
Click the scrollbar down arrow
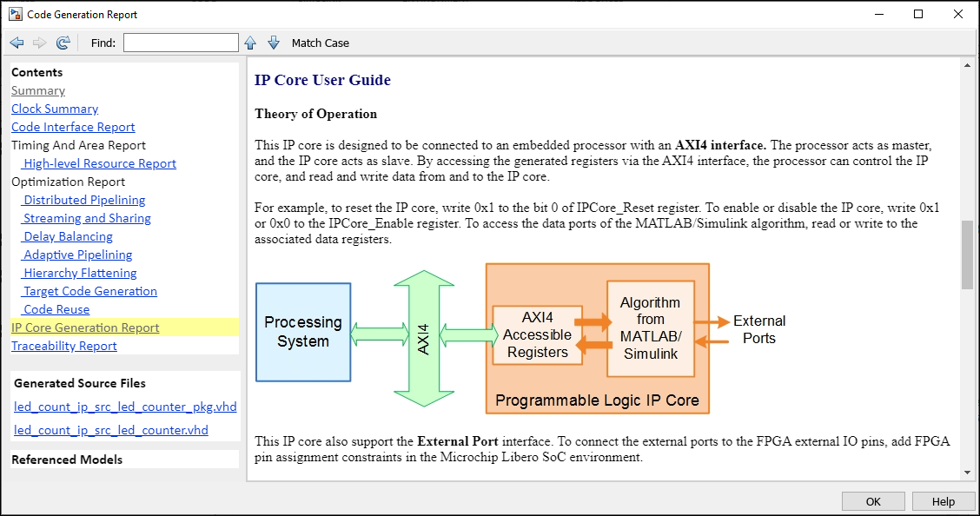967,473
